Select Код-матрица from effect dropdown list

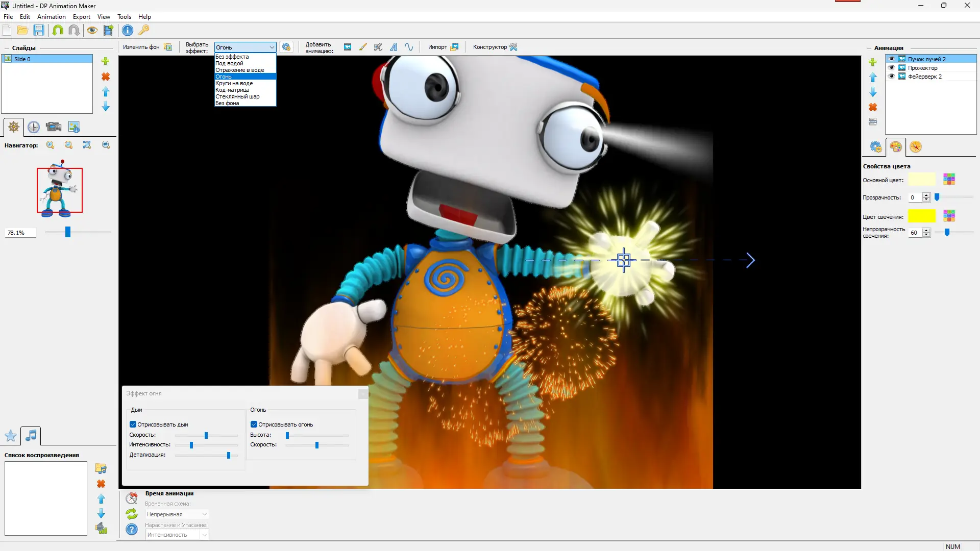click(x=232, y=90)
